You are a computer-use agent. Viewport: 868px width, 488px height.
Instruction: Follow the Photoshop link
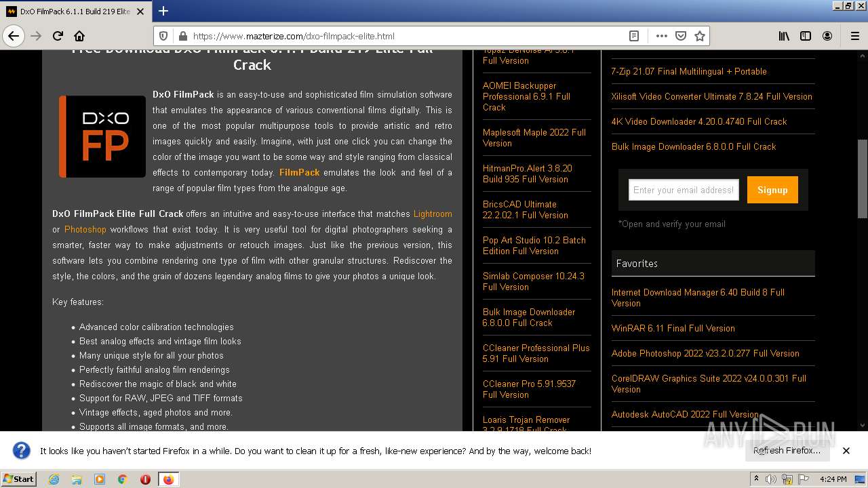(x=85, y=229)
